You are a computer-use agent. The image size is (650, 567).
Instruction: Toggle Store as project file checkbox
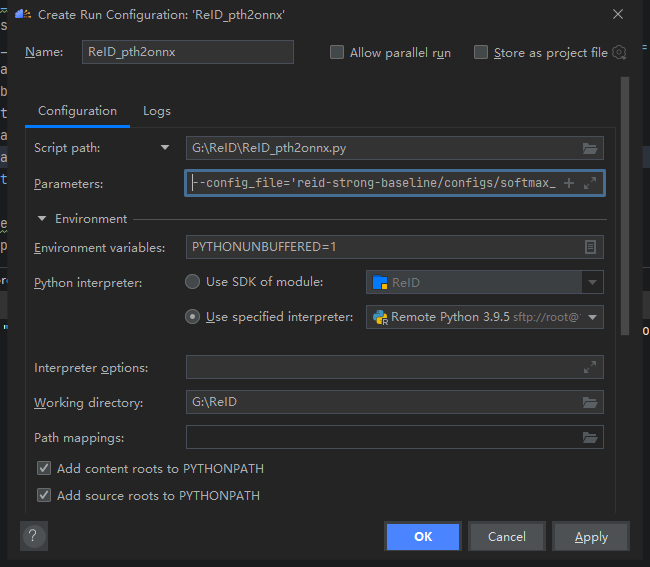tap(481, 52)
